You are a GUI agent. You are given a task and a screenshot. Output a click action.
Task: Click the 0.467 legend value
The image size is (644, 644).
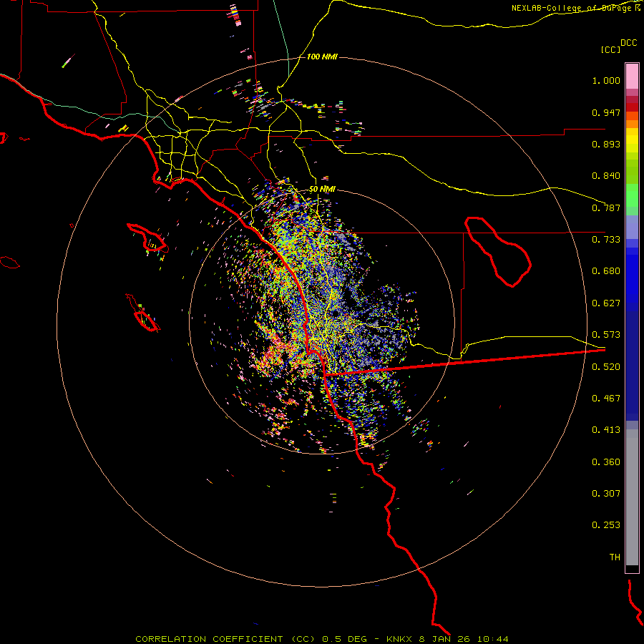point(606,399)
